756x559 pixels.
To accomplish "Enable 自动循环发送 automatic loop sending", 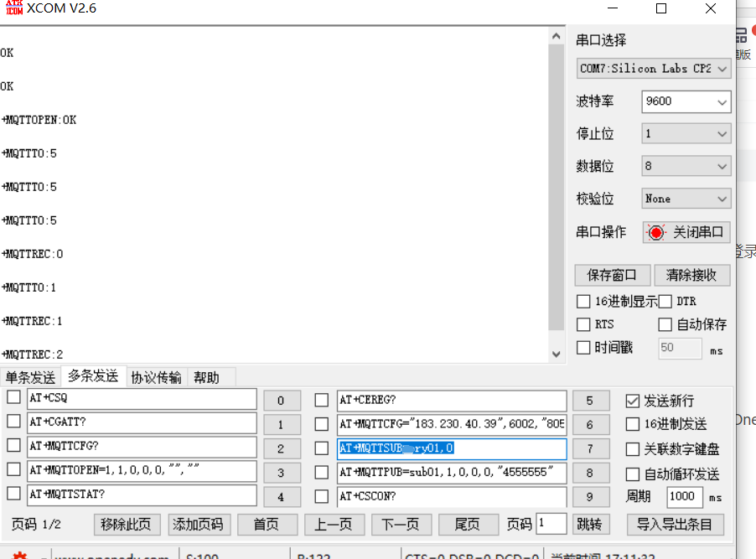I will click(x=631, y=474).
